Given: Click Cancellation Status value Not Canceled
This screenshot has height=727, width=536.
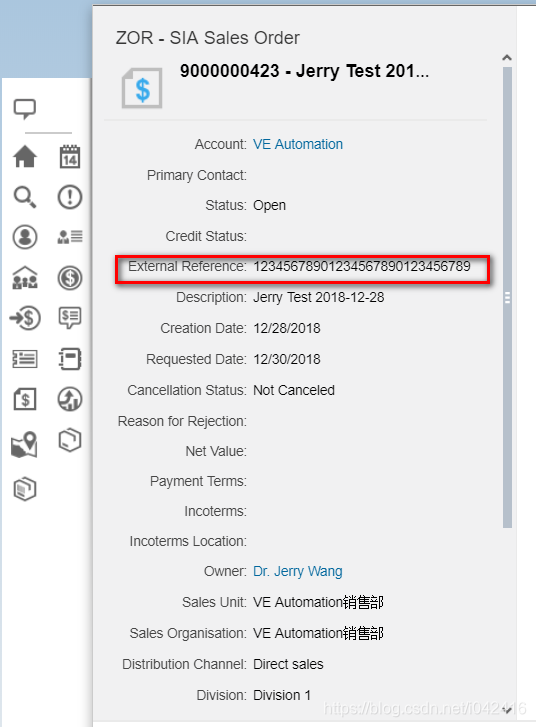Looking at the screenshot, I should pyautogui.click(x=294, y=390).
